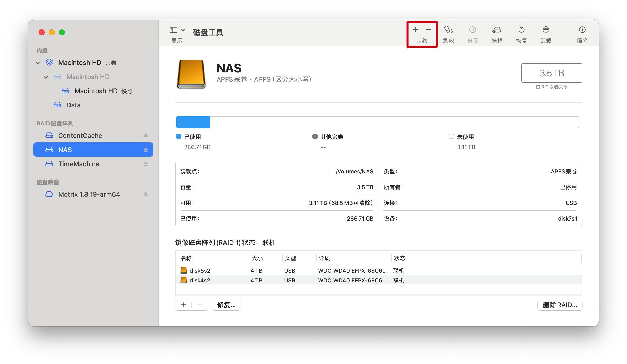Screen dimensions: 627x364
Task: Eject the Motrix 1.8.19-arm64 disk image
Action: coord(146,194)
